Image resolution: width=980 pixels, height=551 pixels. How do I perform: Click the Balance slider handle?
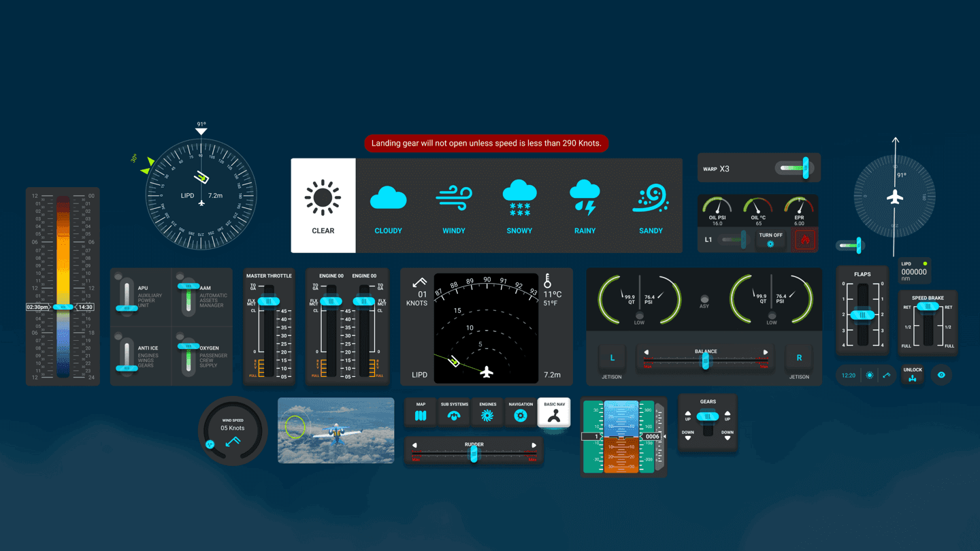(706, 361)
